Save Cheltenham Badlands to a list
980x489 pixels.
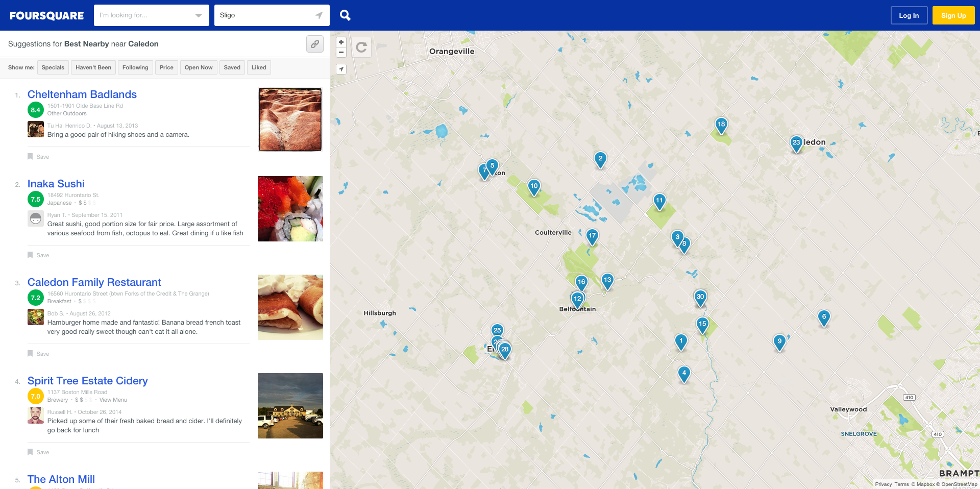(38, 157)
